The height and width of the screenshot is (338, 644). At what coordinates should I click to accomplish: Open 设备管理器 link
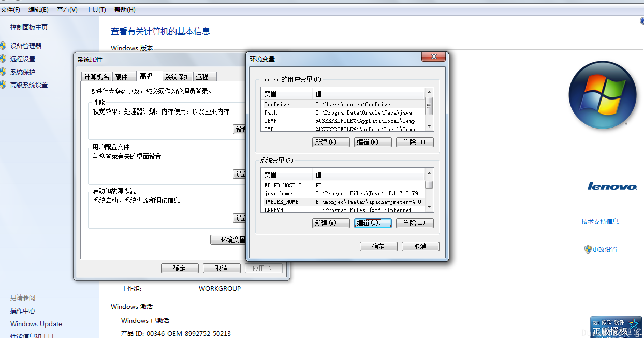point(26,46)
